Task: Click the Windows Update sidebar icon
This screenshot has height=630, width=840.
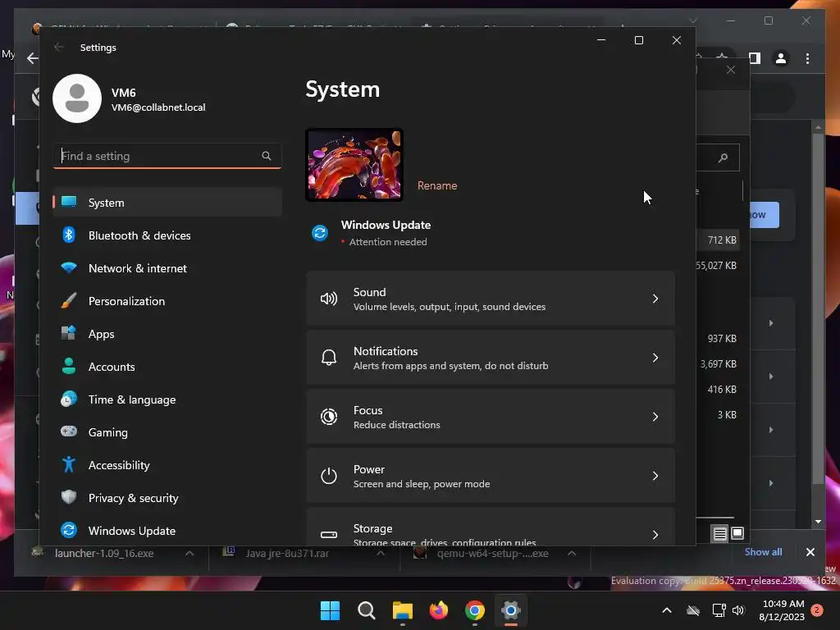Action: coord(69,530)
